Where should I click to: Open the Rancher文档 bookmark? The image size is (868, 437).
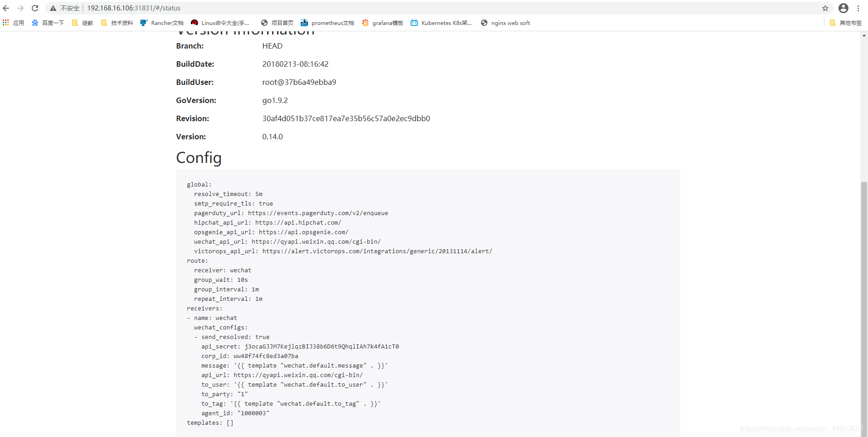pos(162,23)
